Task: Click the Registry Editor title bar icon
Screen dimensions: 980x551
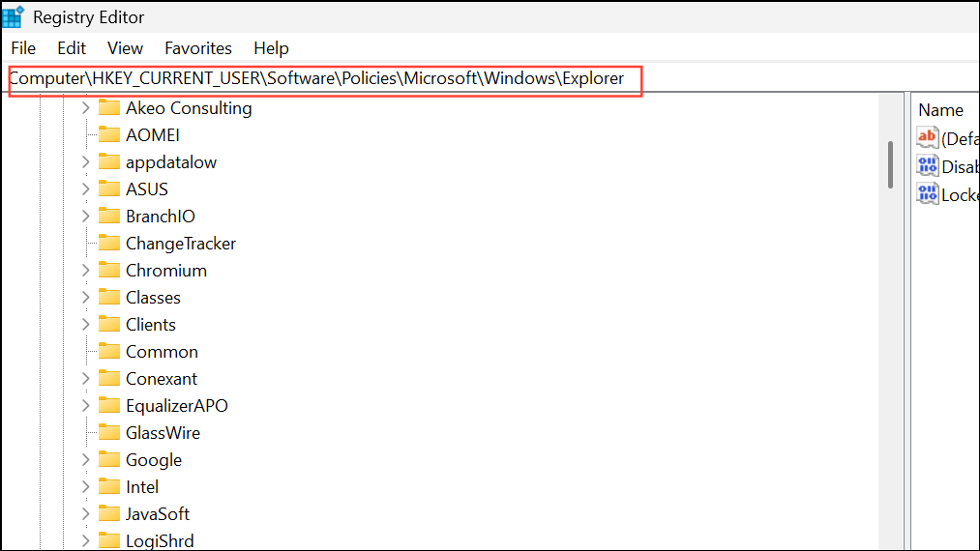Action: (x=13, y=16)
